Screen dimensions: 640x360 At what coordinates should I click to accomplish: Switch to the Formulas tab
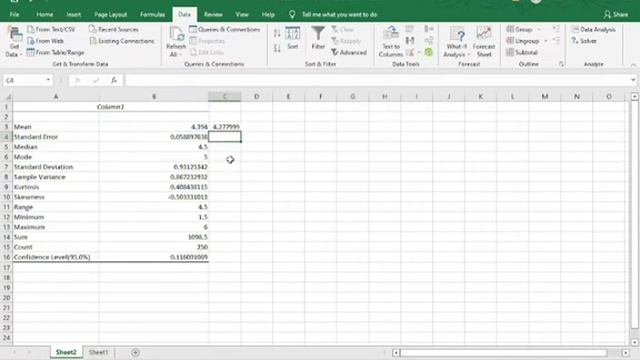pyautogui.click(x=152, y=14)
